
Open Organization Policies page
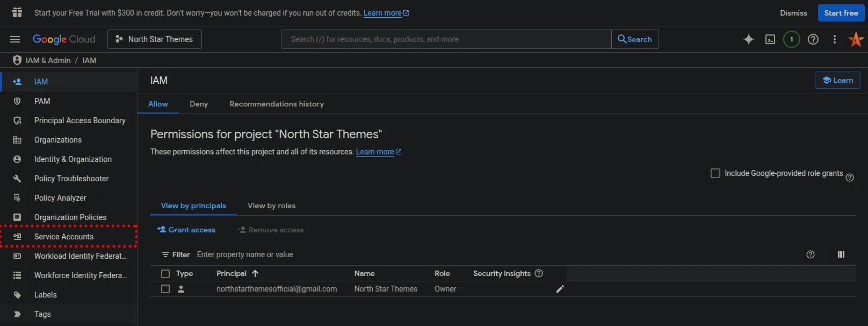point(68,217)
